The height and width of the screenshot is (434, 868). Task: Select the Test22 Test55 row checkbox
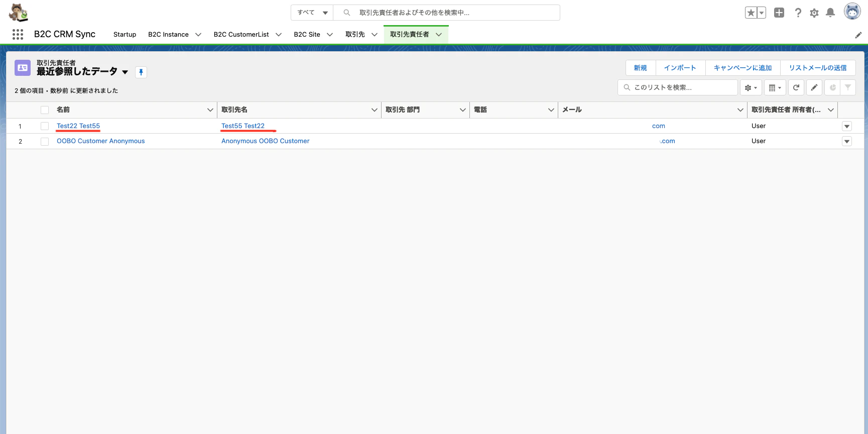pos(45,126)
